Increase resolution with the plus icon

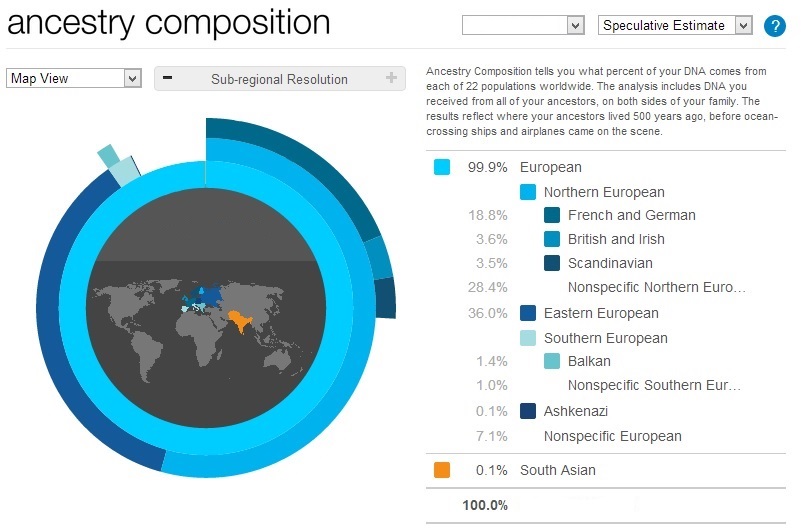[x=391, y=78]
